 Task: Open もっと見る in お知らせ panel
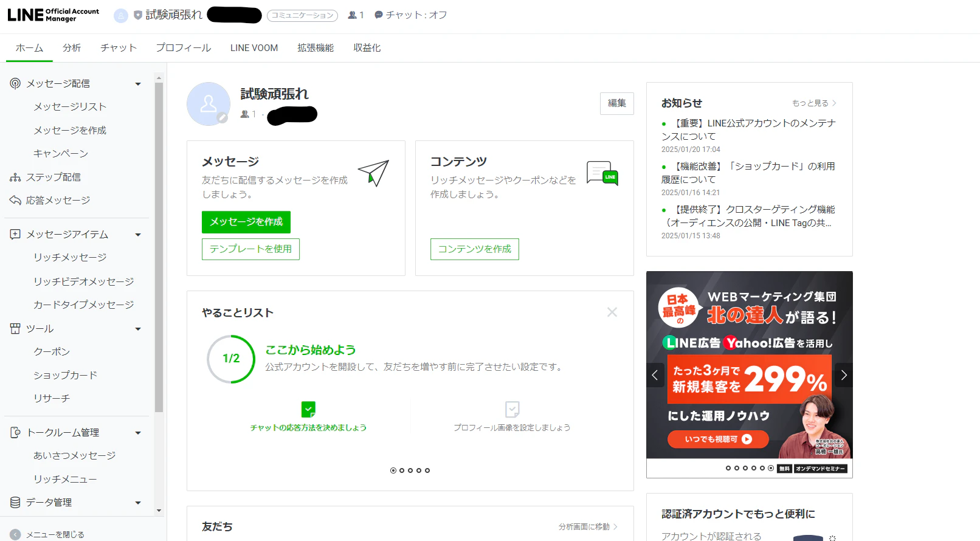[x=814, y=103]
